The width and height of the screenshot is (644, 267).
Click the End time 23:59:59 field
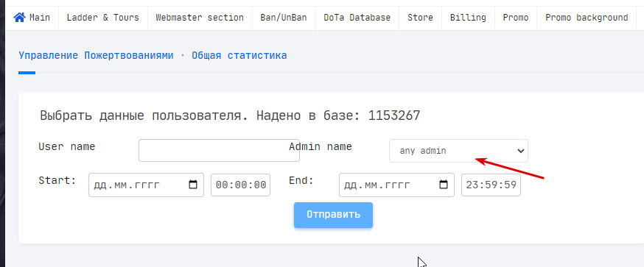tap(491, 185)
